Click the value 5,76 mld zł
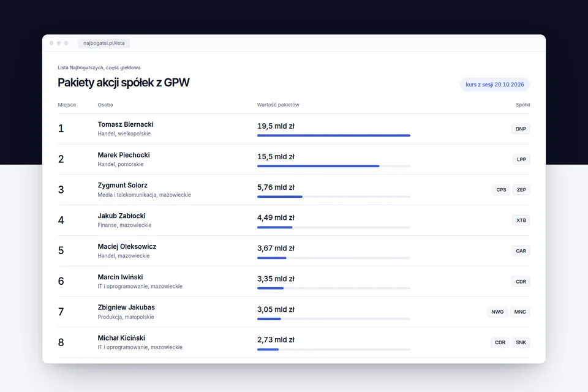Image resolution: width=588 pixels, height=392 pixels. click(276, 187)
